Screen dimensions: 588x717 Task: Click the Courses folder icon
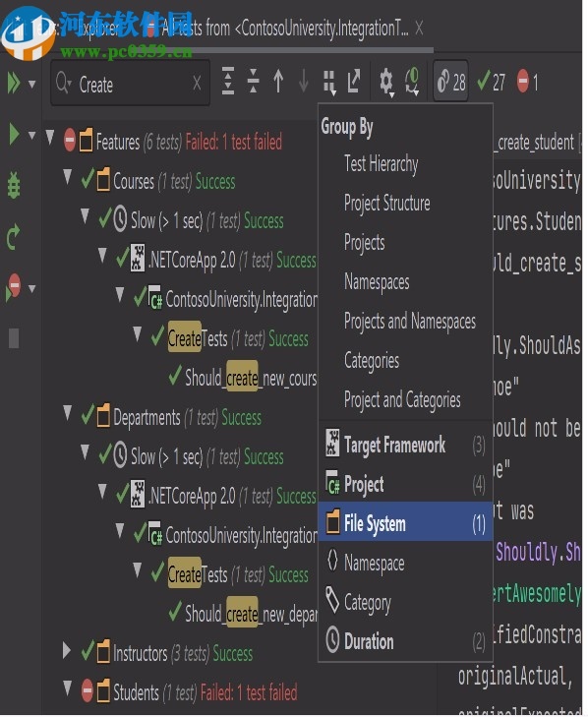coord(104,180)
